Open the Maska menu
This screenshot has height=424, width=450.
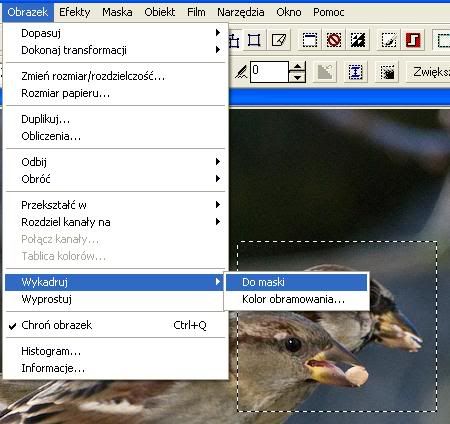pos(117,12)
